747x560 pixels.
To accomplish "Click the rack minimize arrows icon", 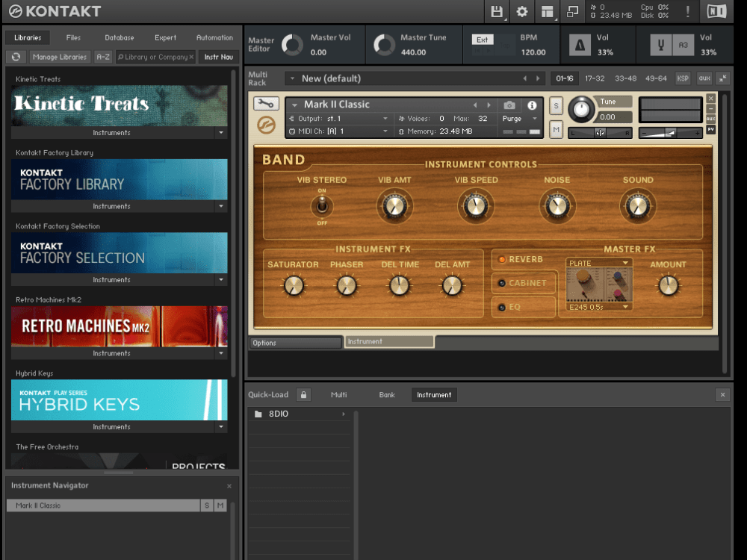I will (x=722, y=78).
